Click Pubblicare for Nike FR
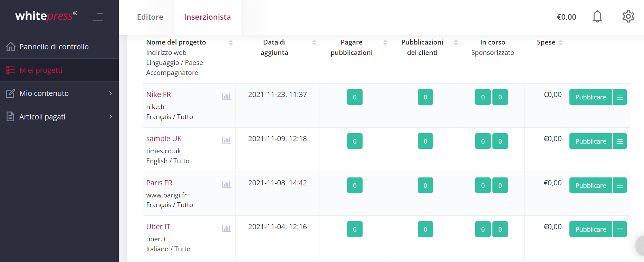 590,97
